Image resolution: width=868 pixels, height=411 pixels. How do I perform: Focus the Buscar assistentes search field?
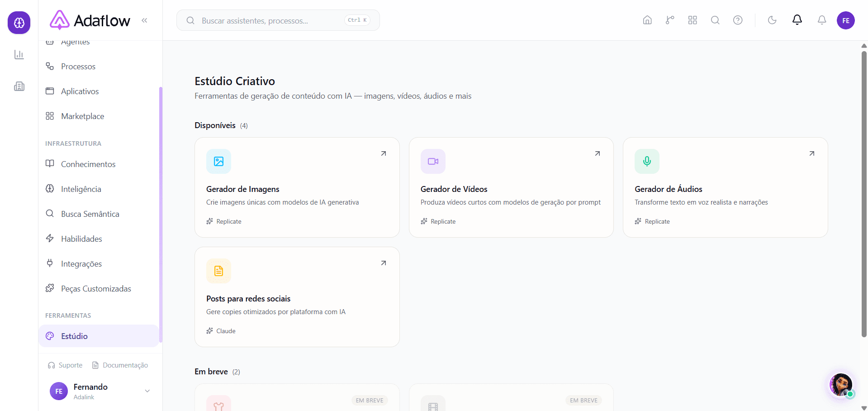point(278,20)
